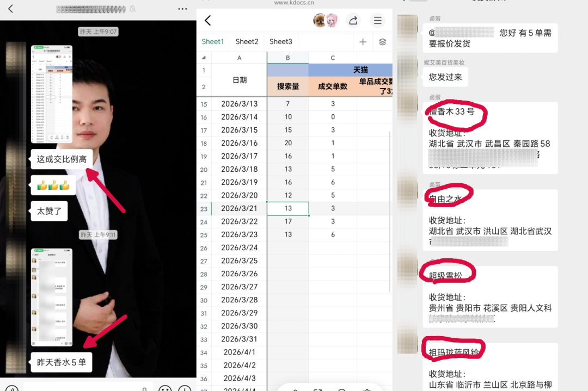
Task: Open the chat's three-dot more menu
Action: pyautogui.click(x=182, y=9)
